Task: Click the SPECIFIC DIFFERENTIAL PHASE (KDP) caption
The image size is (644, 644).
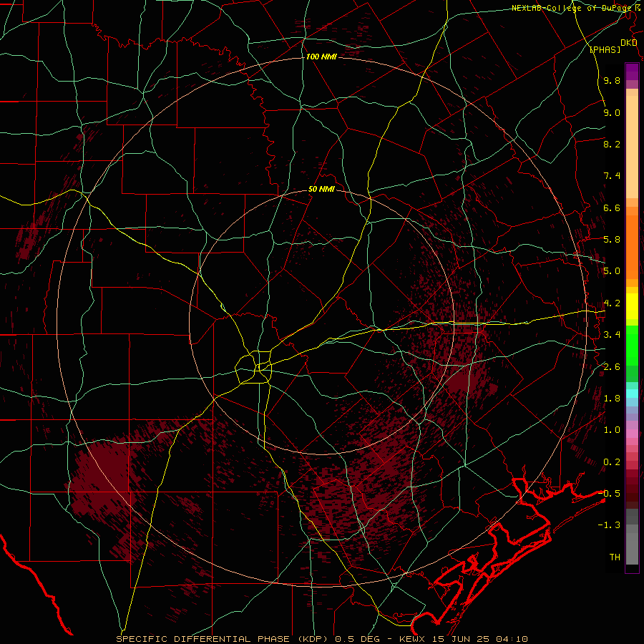Action: point(223,639)
